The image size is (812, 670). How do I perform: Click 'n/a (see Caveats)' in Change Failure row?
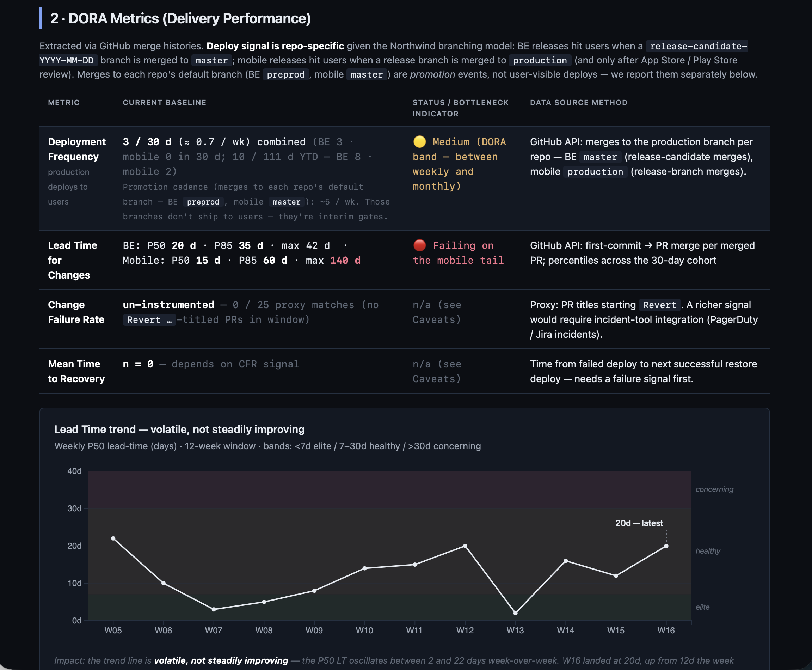[x=437, y=312]
